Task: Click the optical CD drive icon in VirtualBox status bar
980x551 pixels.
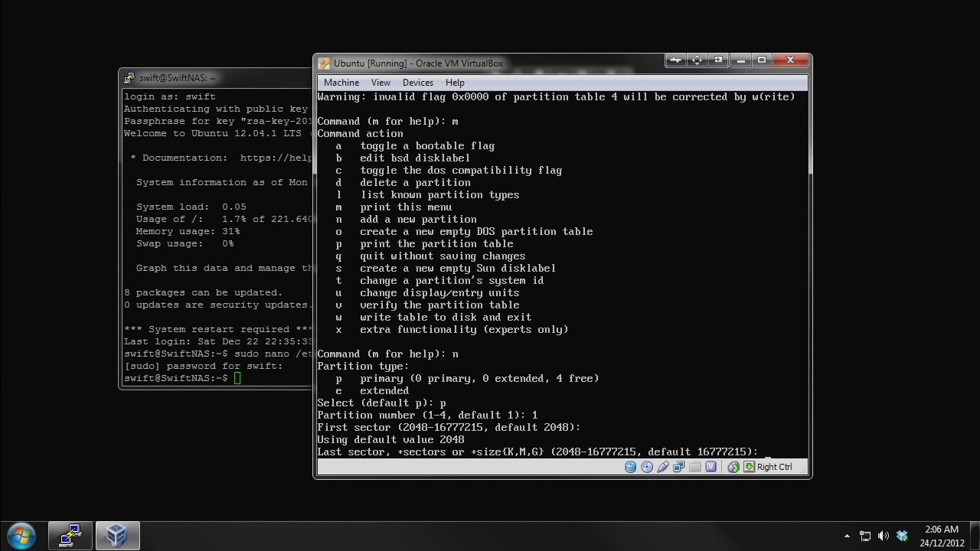Action: (x=647, y=467)
